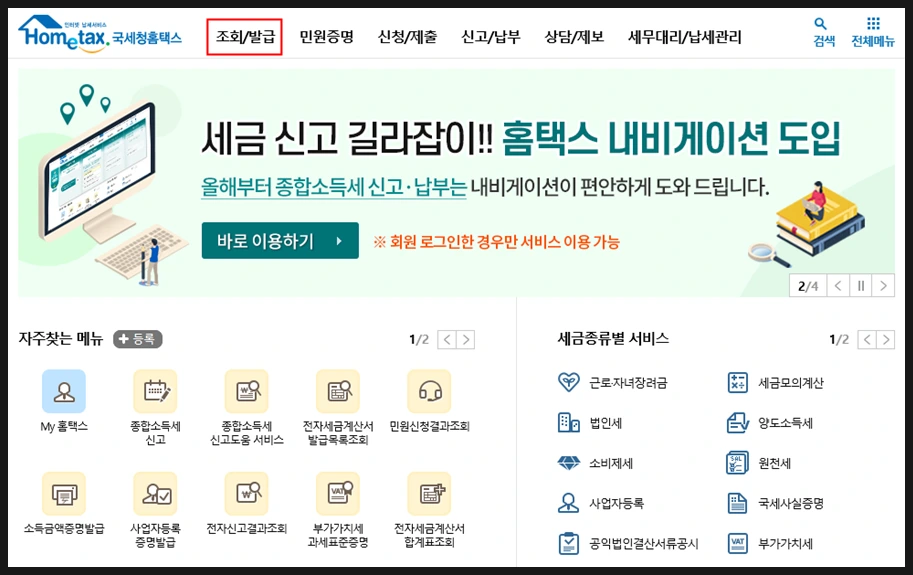Show next page of 자주찾는 메뉴
The height and width of the screenshot is (575, 913).
pyautogui.click(x=466, y=339)
